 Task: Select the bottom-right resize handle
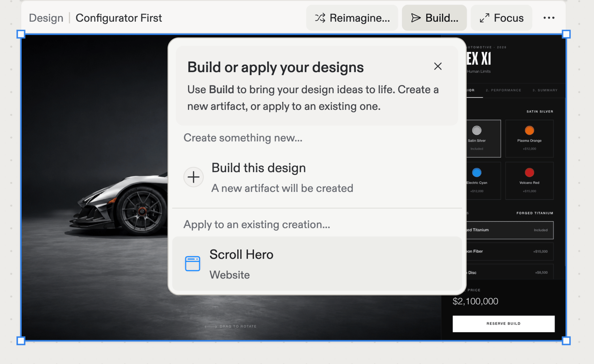[x=566, y=341]
